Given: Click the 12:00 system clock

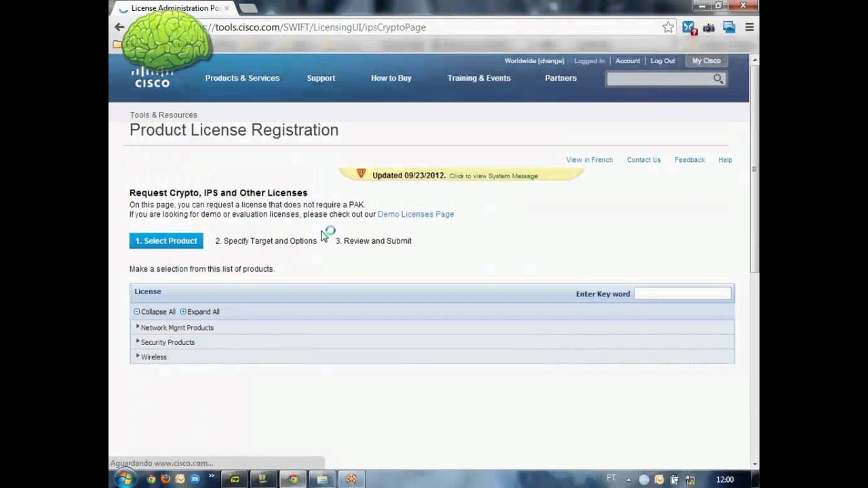Looking at the screenshot, I should (725, 479).
